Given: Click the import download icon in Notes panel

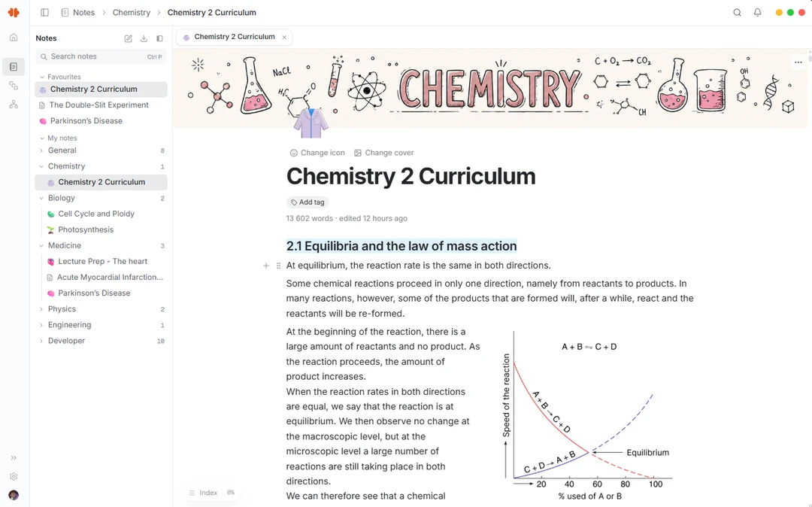Looking at the screenshot, I should (x=144, y=38).
